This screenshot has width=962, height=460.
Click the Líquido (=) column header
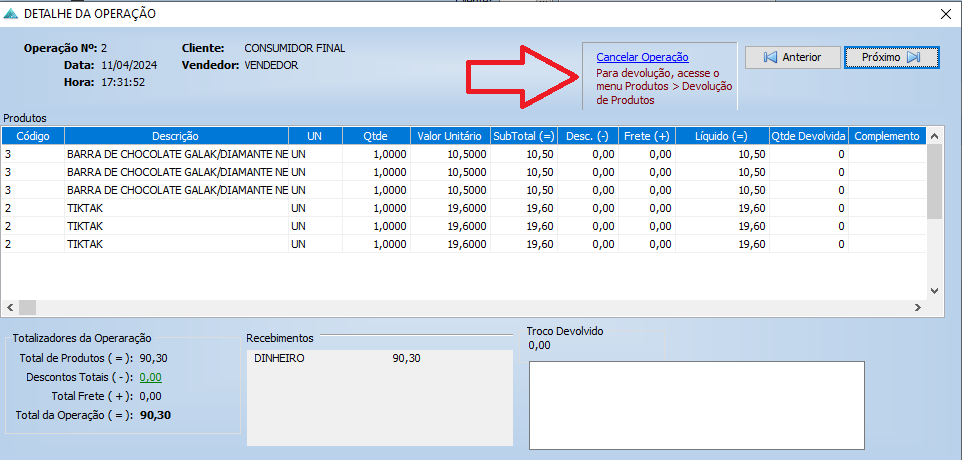tap(722, 136)
